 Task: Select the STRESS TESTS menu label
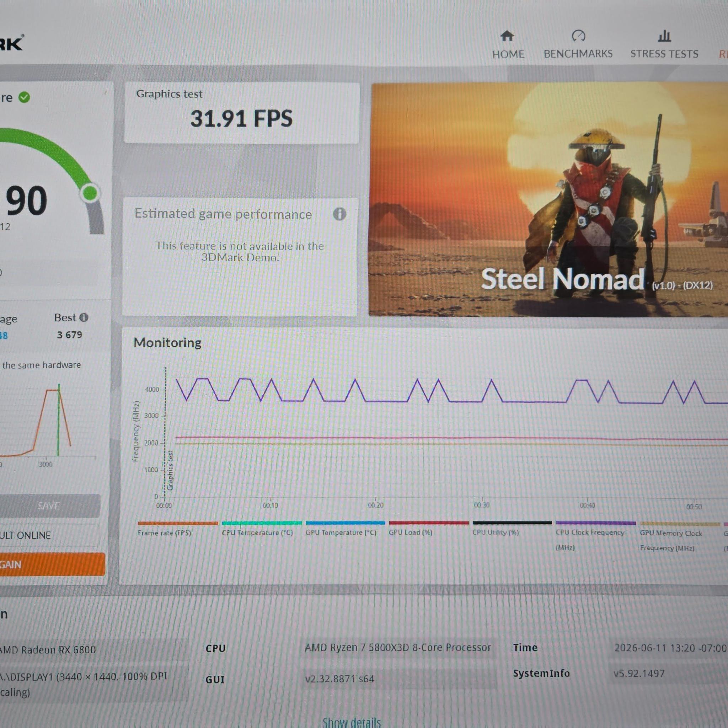[x=664, y=54]
